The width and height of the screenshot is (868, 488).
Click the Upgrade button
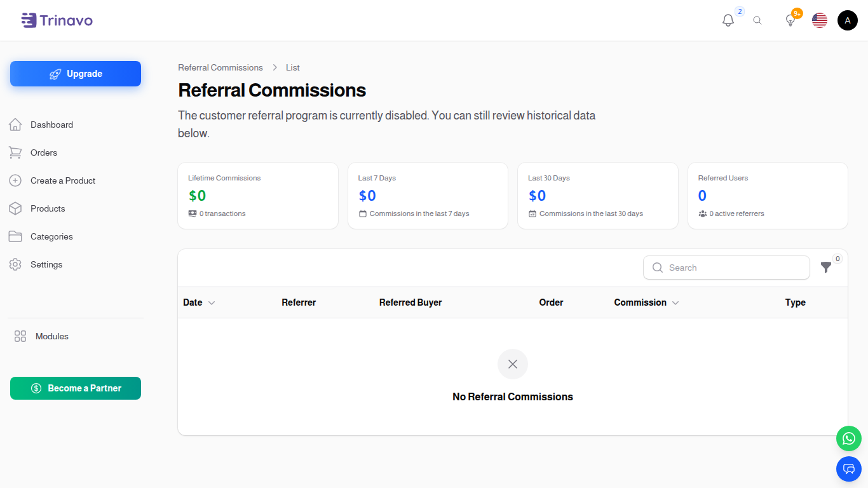[76, 74]
